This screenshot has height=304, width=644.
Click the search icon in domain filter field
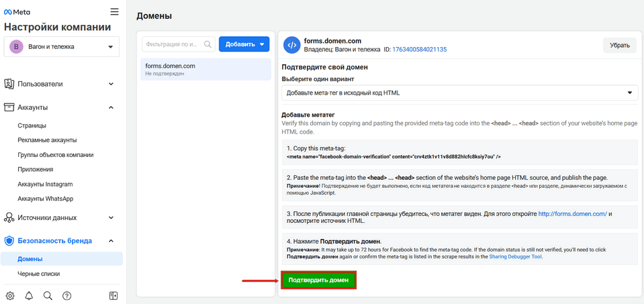(208, 44)
